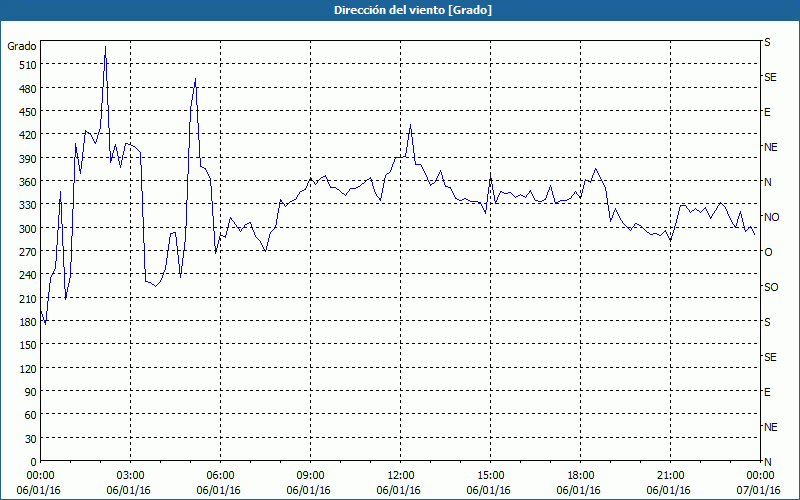Click the 'O' compass label at 270
800x500 pixels.
click(768, 252)
